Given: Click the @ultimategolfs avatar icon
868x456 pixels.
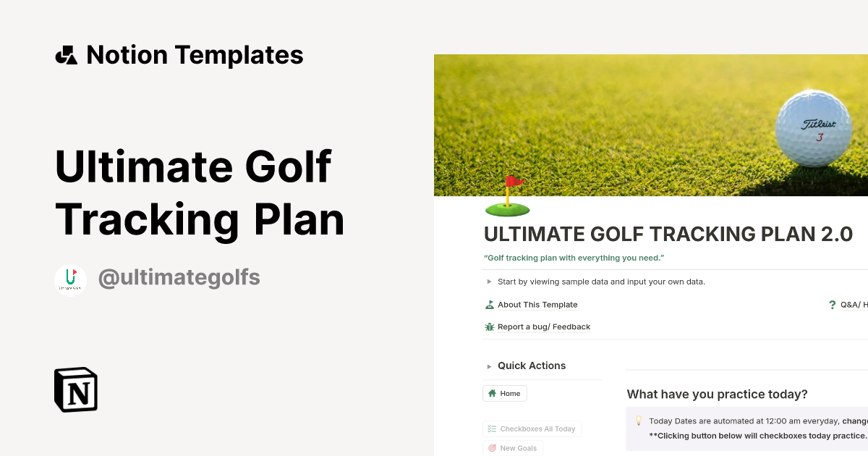Looking at the screenshot, I should tap(71, 279).
